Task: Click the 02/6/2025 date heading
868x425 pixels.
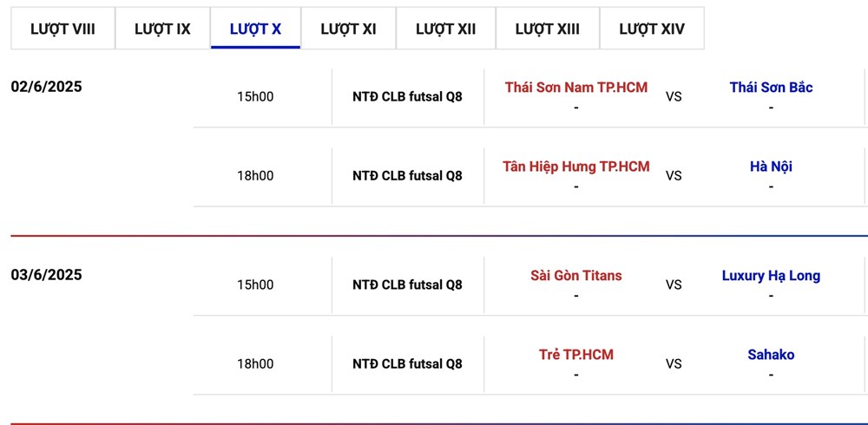Action: 47,87
